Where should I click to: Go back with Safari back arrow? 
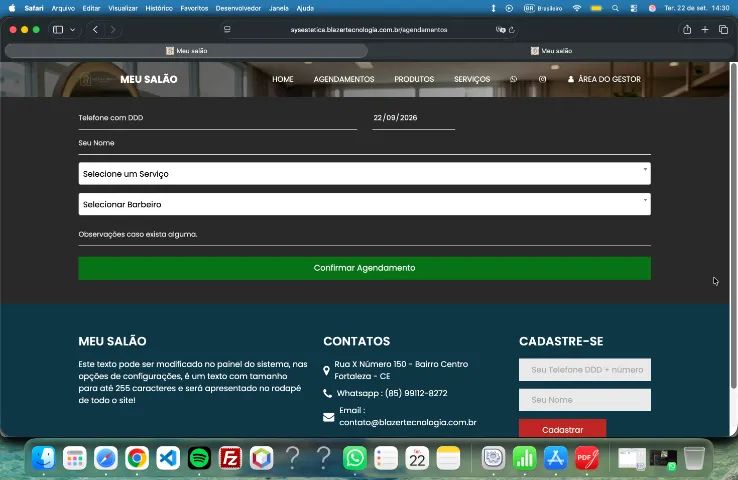coord(96,30)
